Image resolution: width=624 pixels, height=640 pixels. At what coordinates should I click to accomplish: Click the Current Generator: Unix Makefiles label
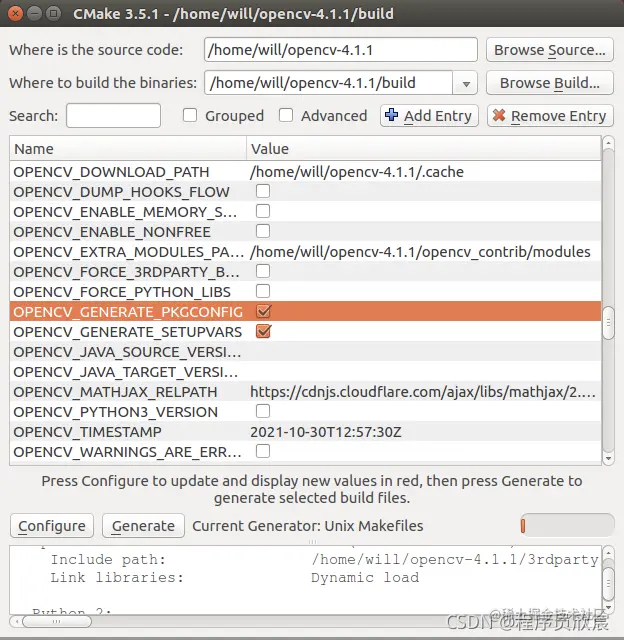click(308, 526)
